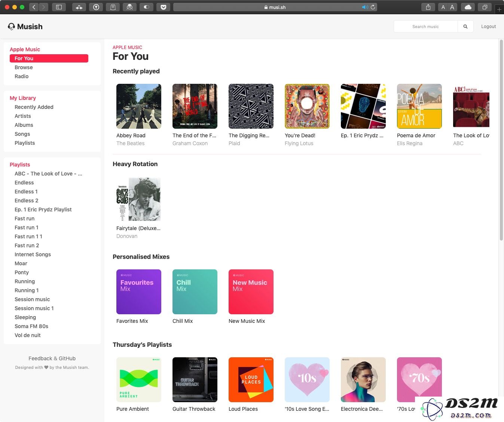Click the Ghostery ghost extension icon

[113, 7]
